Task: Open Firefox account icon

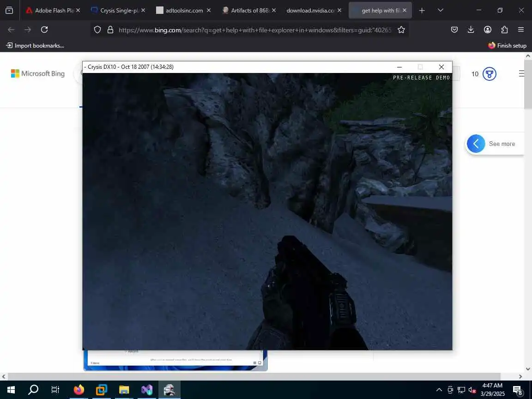Action: point(488,30)
